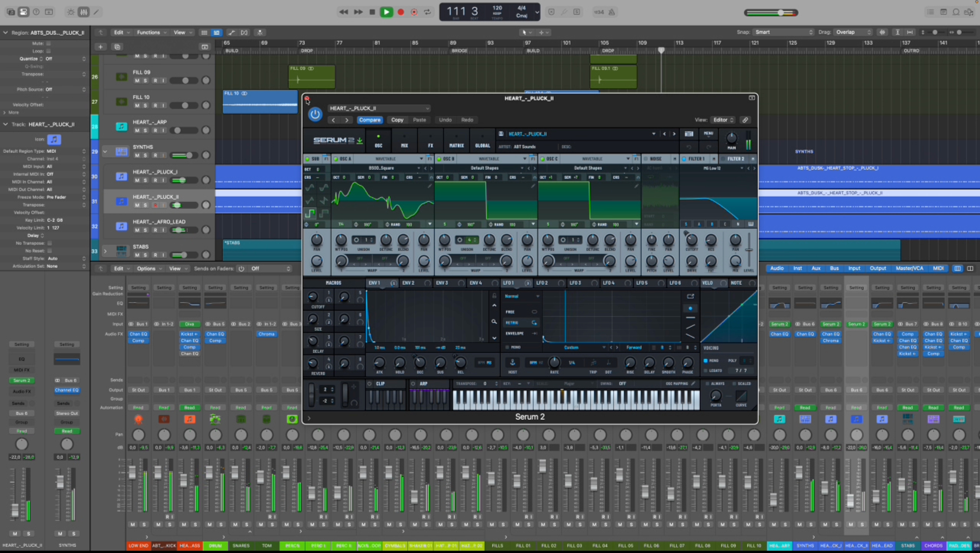Viewport: 980px width, 553px height.
Task: Open the plugin View Editor dropdown
Action: pyautogui.click(x=723, y=120)
